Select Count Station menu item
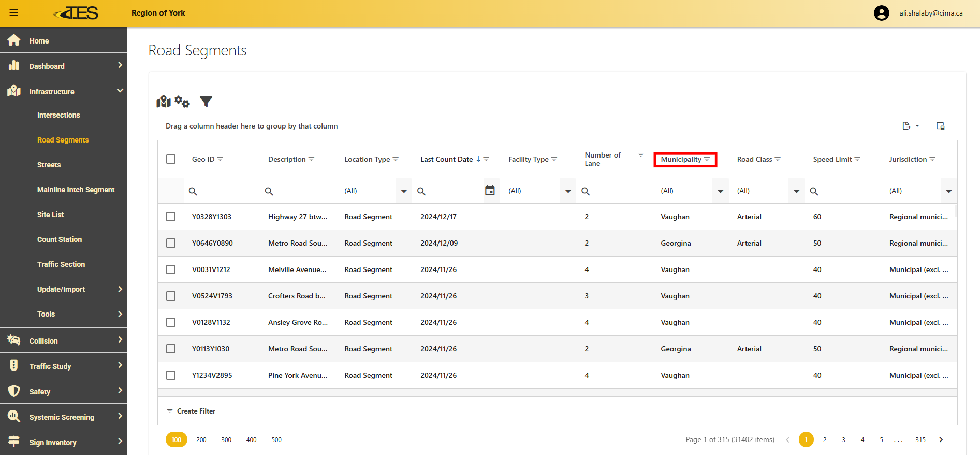The width and height of the screenshot is (980, 455). click(x=60, y=239)
